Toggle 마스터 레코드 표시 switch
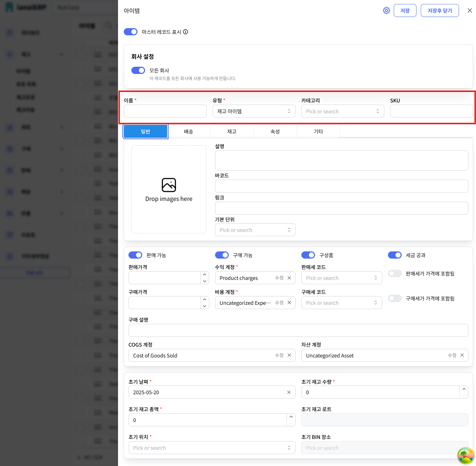This screenshot has width=476, height=466. tap(131, 32)
